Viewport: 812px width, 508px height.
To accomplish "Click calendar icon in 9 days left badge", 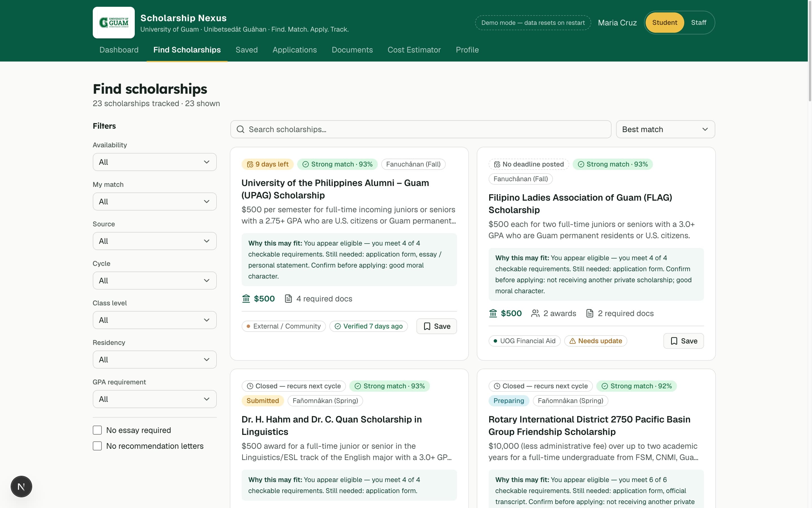I will [250, 164].
